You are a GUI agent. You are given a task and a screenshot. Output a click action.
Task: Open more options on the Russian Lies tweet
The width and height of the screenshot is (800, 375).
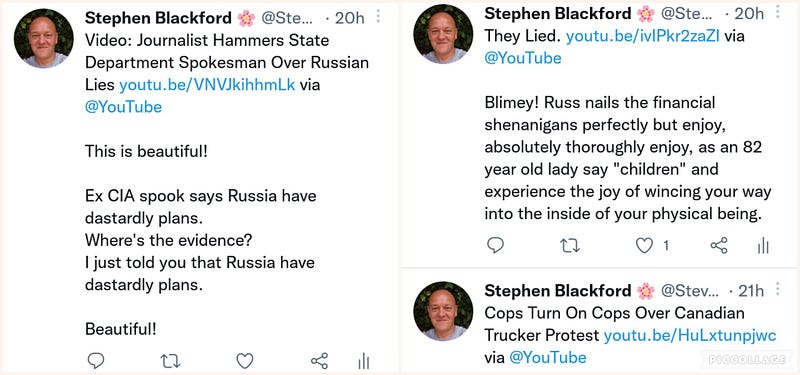point(378,16)
